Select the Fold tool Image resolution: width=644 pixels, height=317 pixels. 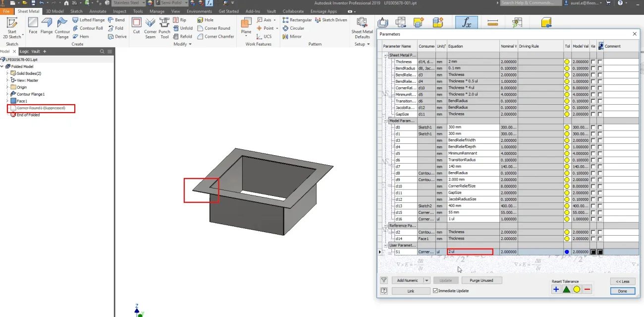click(x=115, y=28)
